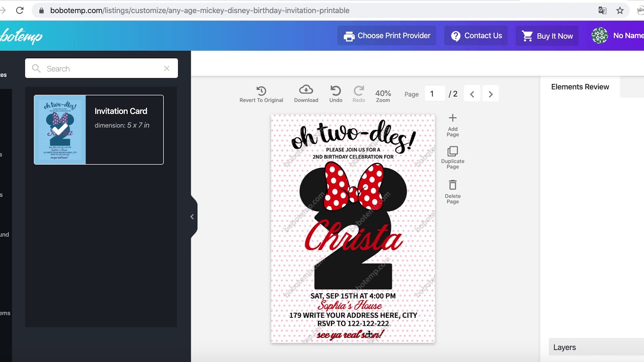
Task: Reload the browser page
Action: click(20, 10)
